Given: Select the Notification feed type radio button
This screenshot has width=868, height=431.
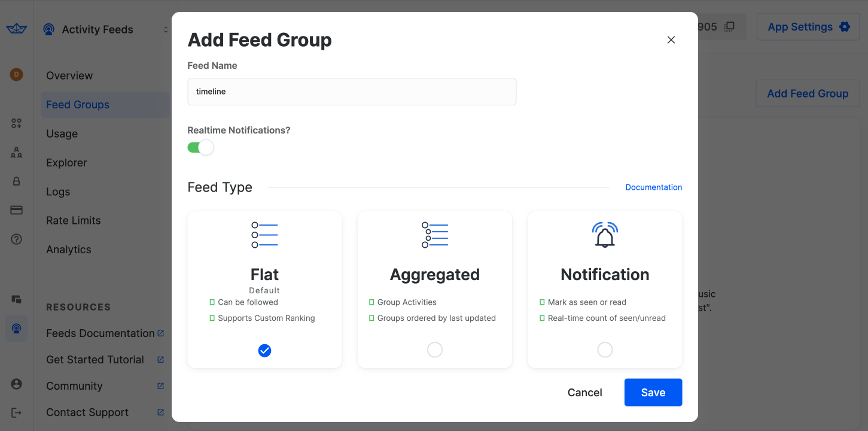Looking at the screenshot, I should click(605, 350).
